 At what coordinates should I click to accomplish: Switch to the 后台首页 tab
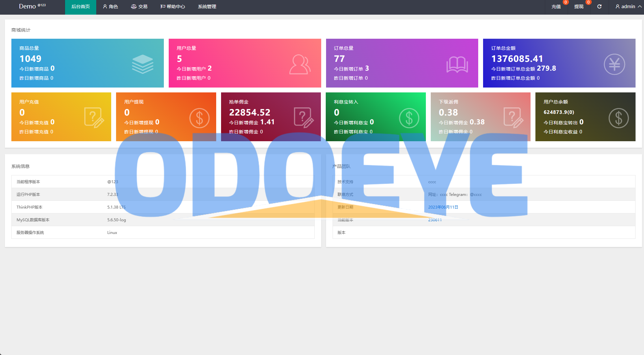click(80, 7)
